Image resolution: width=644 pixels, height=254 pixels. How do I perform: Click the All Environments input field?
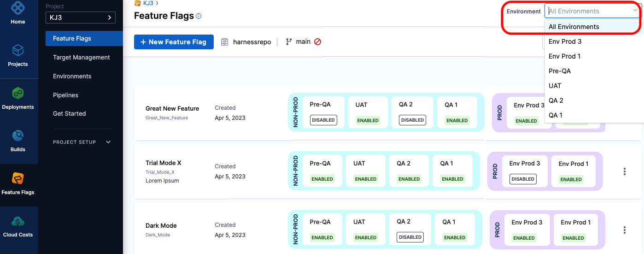[587, 11]
